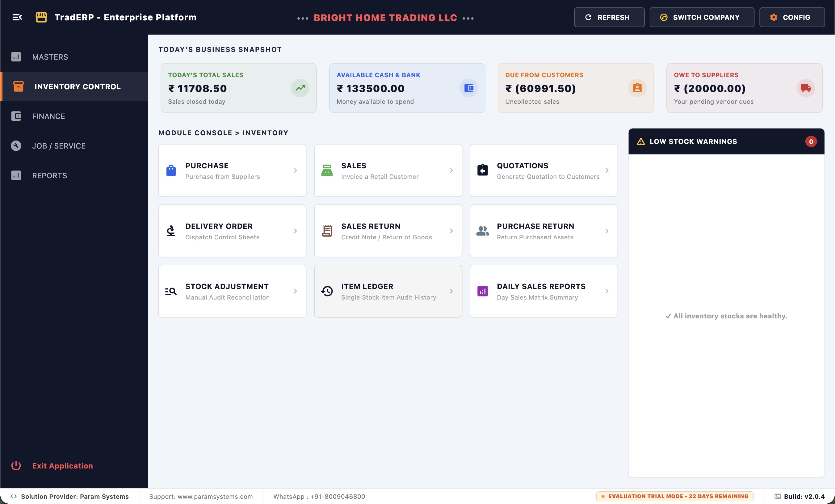Click the low stock warning triangle icon

click(x=641, y=142)
